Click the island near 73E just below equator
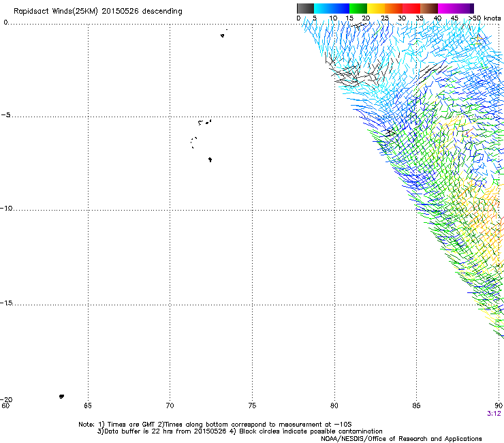This screenshot has width=504, height=443. point(223,35)
